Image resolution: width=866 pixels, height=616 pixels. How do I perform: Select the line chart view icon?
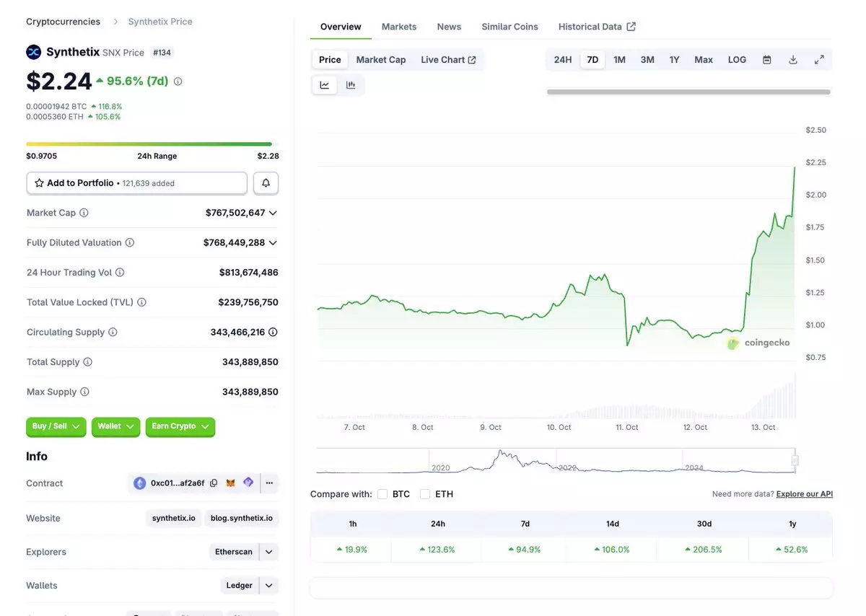pyautogui.click(x=325, y=85)
